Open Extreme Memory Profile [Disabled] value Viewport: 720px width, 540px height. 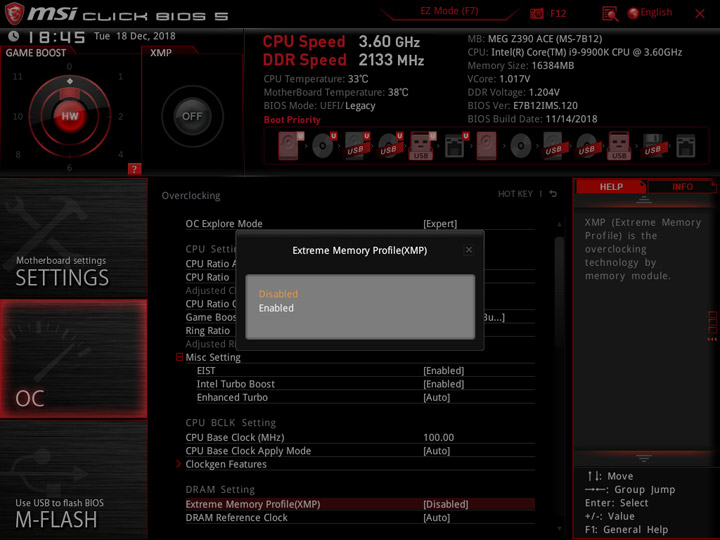445,504
